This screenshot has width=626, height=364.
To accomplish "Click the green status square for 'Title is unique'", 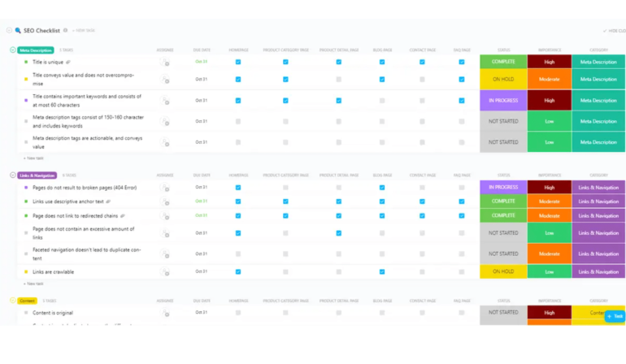I will pyautogui.click(x=26, y=62).
